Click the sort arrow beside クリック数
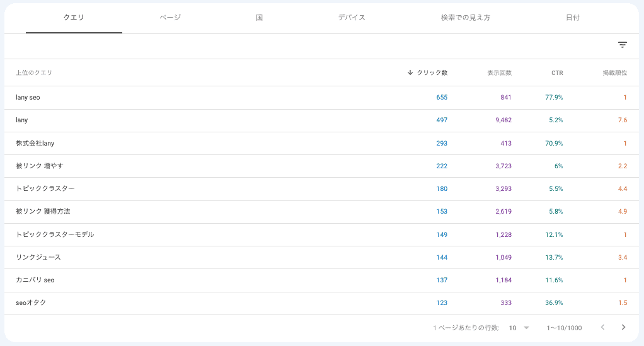 click(410, 72)
